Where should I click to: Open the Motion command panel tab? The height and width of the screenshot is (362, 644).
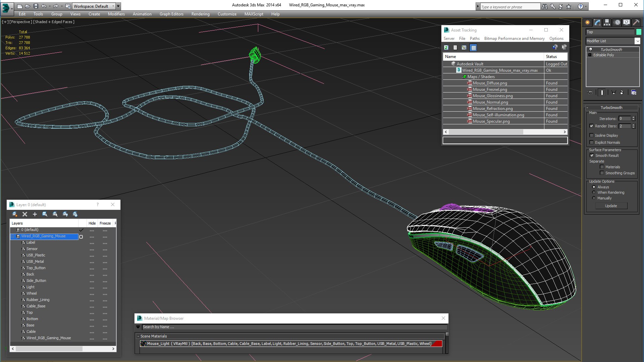[617, 22]
